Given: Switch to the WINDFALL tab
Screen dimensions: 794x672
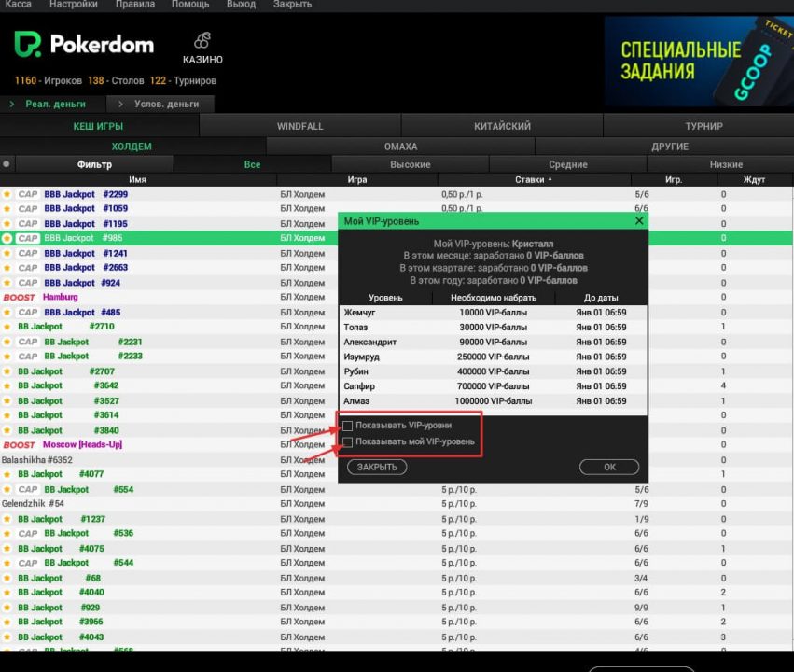Looking at the screenshot, I should (x=299, y=126).
